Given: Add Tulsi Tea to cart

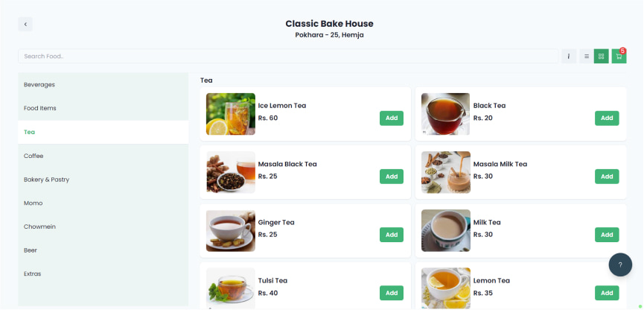Looking at the screenshot, I should (392, 293).
